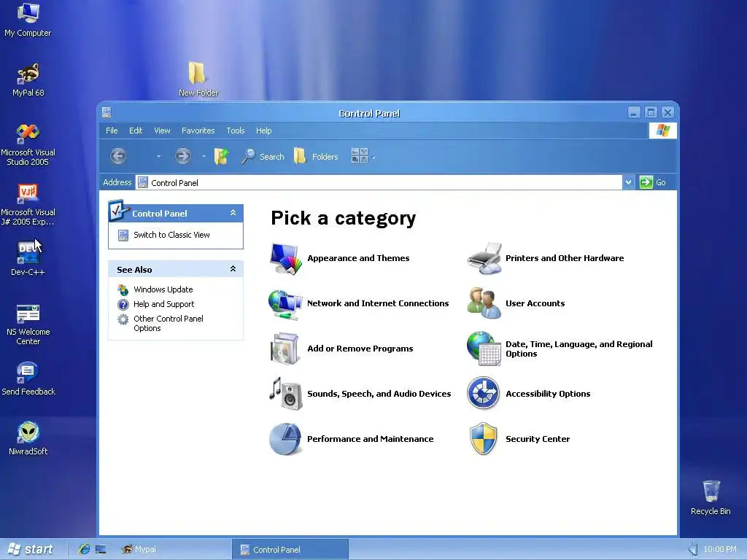Viewport: 747px width, 560px height.
Task: Open the Windows Update link
Action: 163,289
